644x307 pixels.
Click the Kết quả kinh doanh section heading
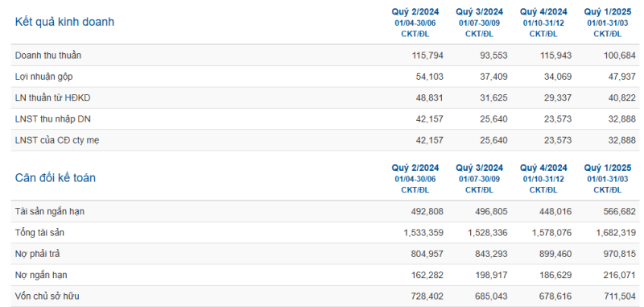(x=64, y=22)
